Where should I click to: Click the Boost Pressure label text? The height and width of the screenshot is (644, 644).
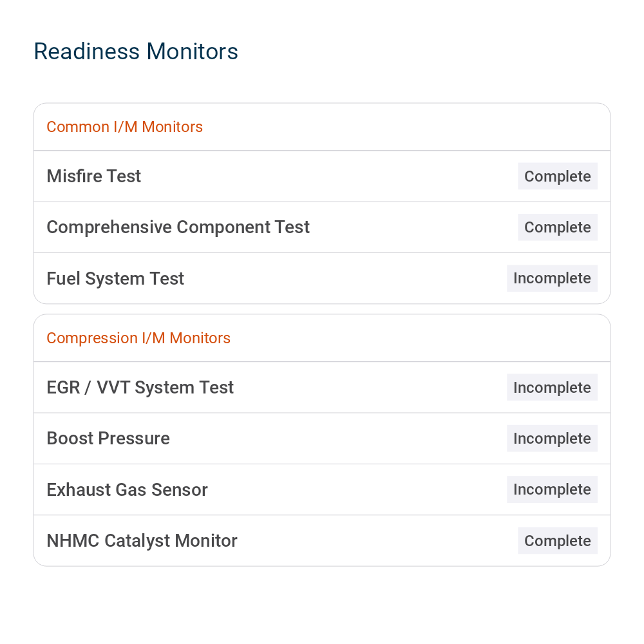click(x=108, y=438)
